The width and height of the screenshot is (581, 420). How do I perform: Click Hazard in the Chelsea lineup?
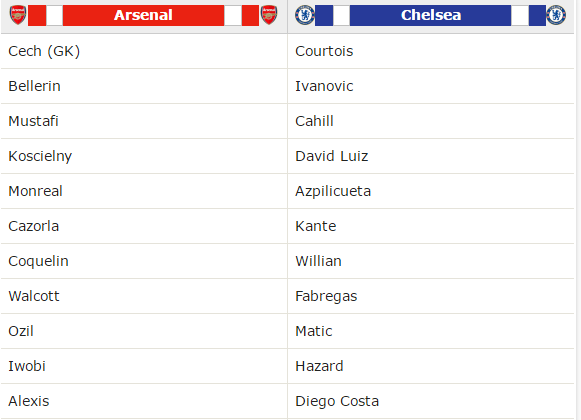319,366
